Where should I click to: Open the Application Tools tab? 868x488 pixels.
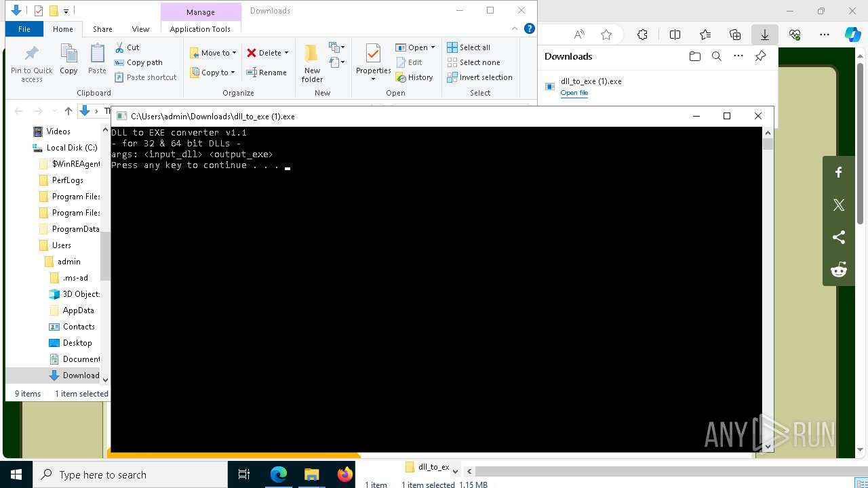[x=200, y=29]
